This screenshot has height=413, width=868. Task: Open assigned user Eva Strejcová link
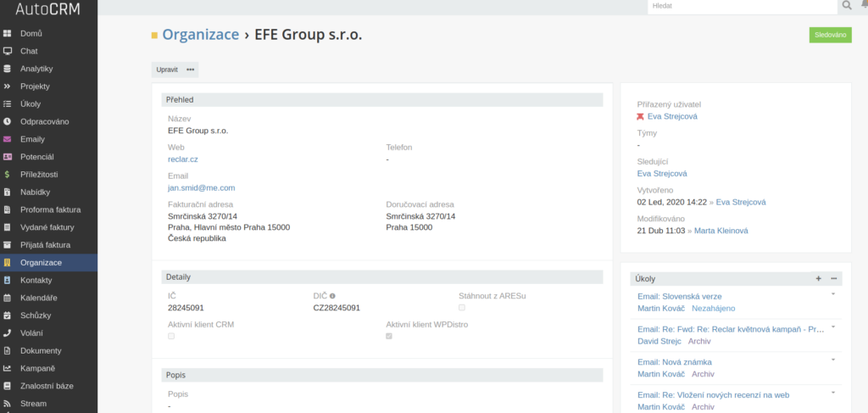click(672, 116)
